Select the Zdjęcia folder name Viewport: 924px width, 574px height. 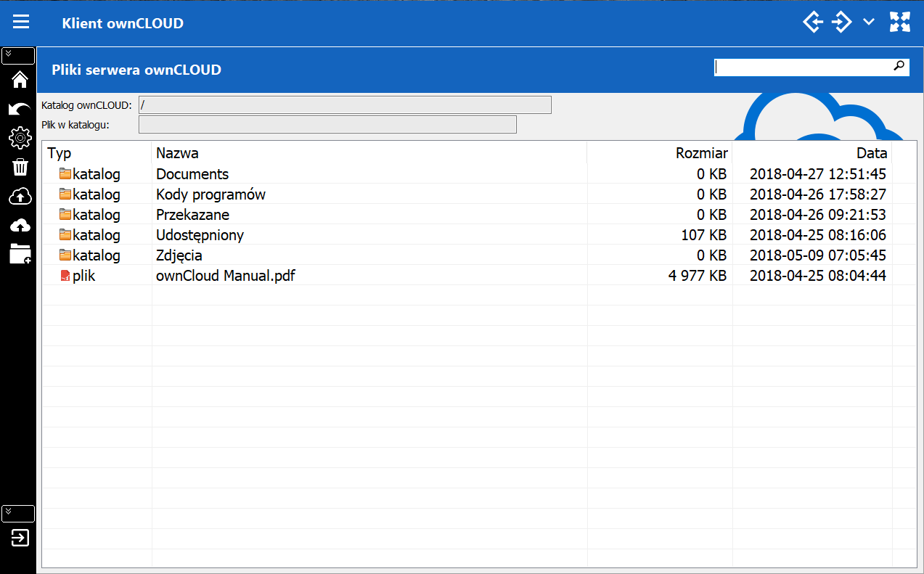pos(179,255)
